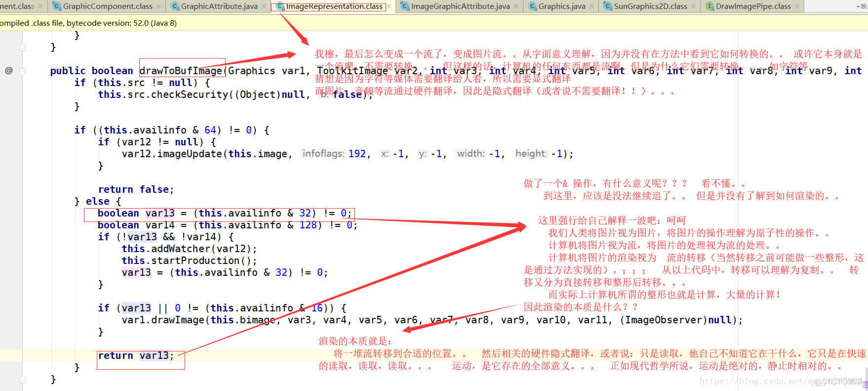The image size is (868, 391).
Task: Close the ImageGraphicAttribute.java tab
Action: pos(516,6)
